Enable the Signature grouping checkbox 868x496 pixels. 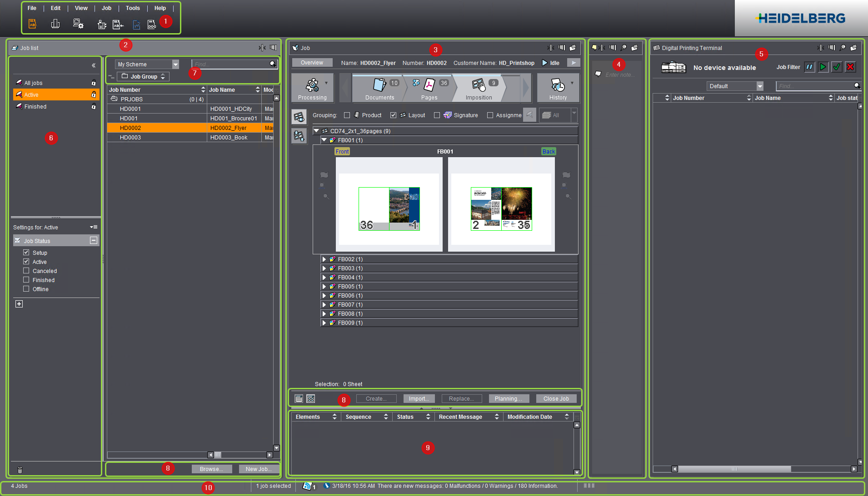click(437, 115)
